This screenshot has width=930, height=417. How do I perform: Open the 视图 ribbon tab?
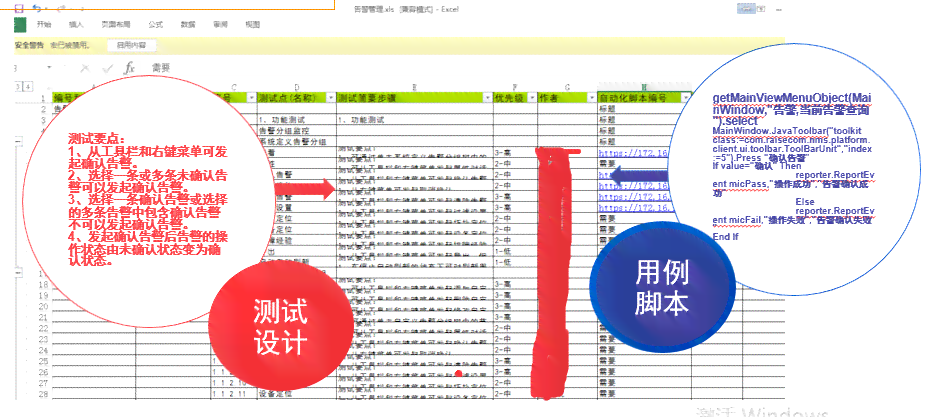[253, 25]
